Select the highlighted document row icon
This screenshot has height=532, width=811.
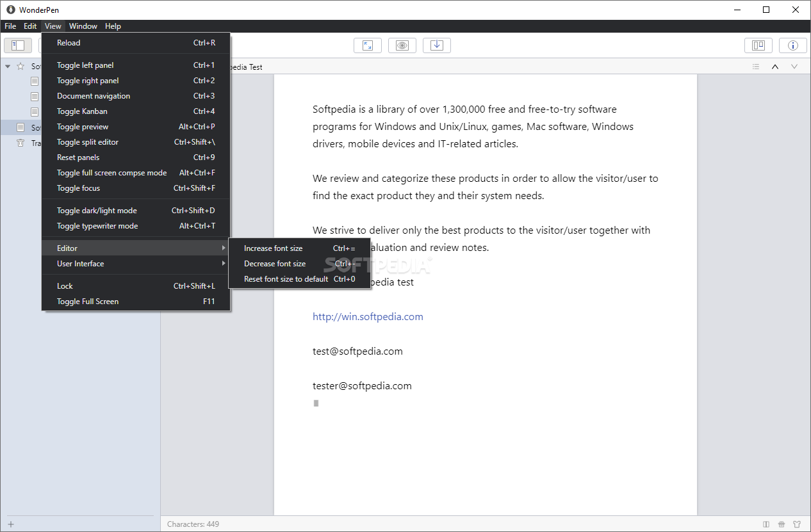point(20,127)
